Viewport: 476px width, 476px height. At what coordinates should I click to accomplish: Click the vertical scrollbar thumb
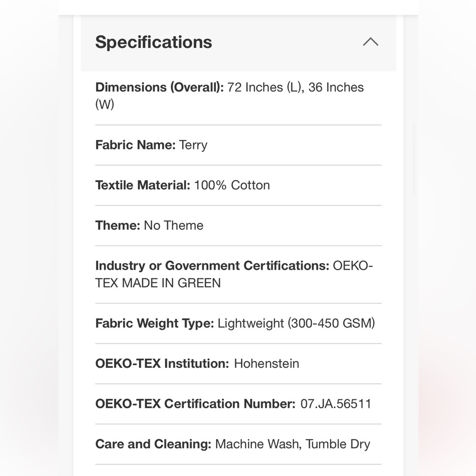click(x=414, y=159)
